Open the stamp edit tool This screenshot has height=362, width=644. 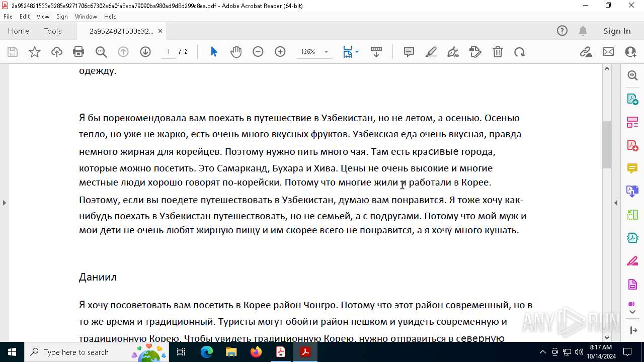475,52
